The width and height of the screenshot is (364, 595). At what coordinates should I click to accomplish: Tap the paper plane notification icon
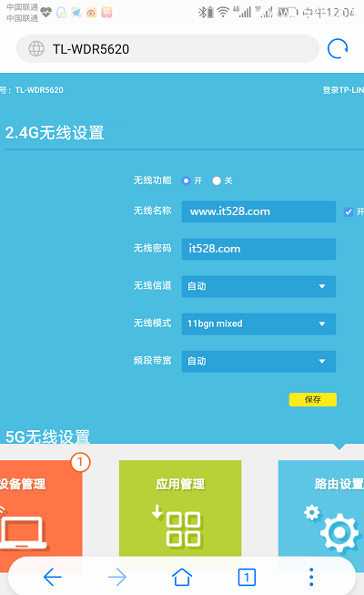tap(76, 13)
